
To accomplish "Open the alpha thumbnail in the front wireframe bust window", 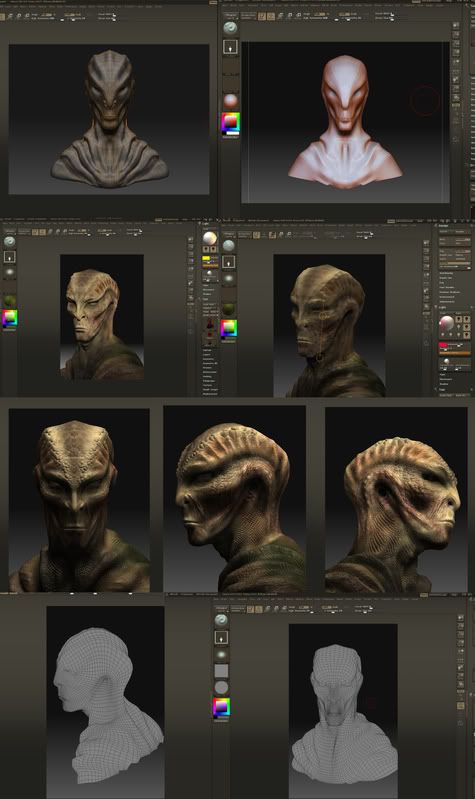I will [x=221, y=654].
